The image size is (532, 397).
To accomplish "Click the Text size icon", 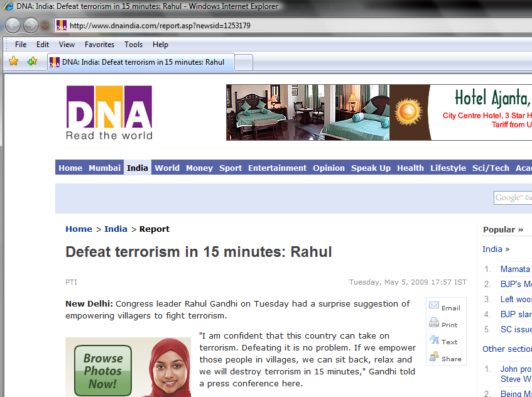I will point(434,339).
